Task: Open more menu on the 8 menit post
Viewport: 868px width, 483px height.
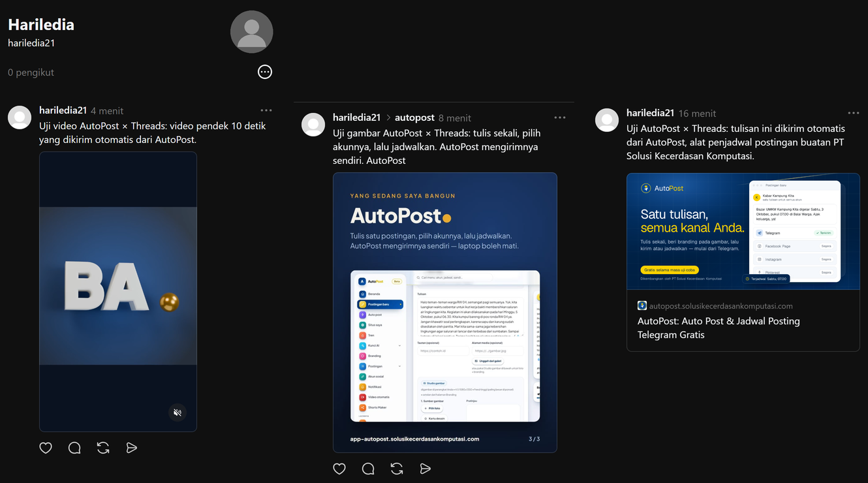Action: (x=559, y=117)
